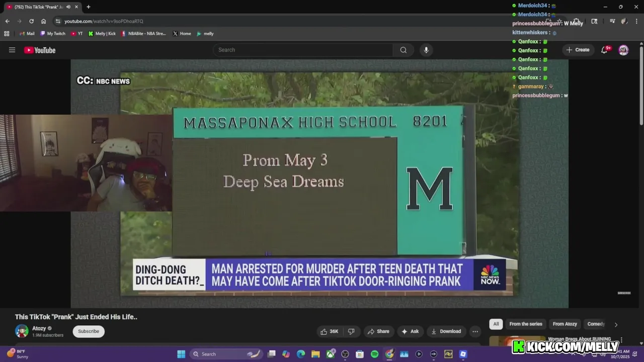Open Task View from the taskbar
The width and height of the screenshot is (644, 362).
[272, 354]
